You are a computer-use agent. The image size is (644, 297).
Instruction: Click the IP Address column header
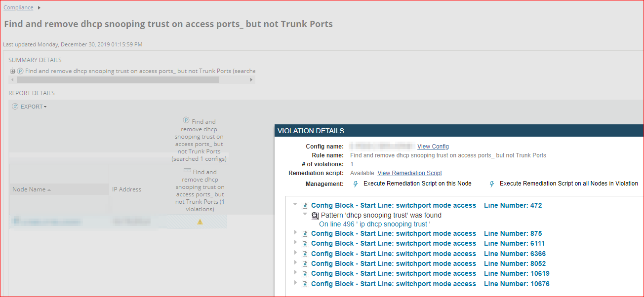point(126,189)
